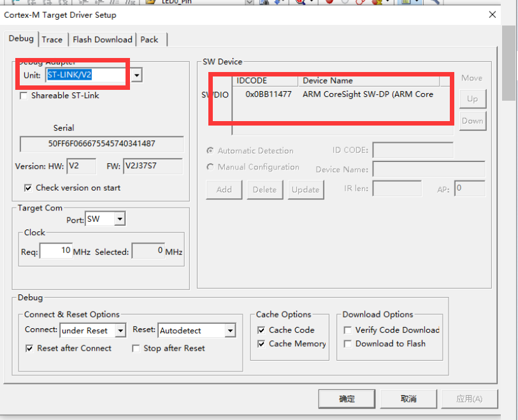Click the Selected clock MHz field
The width and height of the screenshot is (518, 420).
pos(148,251)
